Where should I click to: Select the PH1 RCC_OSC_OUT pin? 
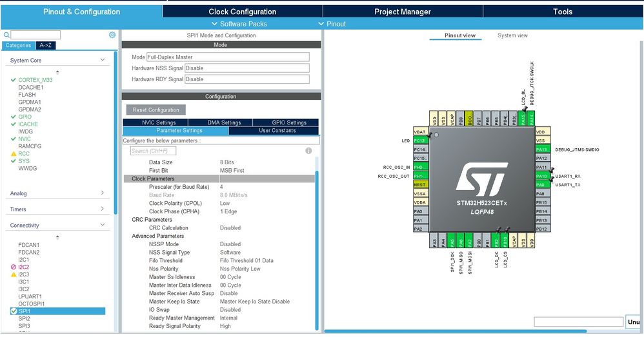(421, 177)
